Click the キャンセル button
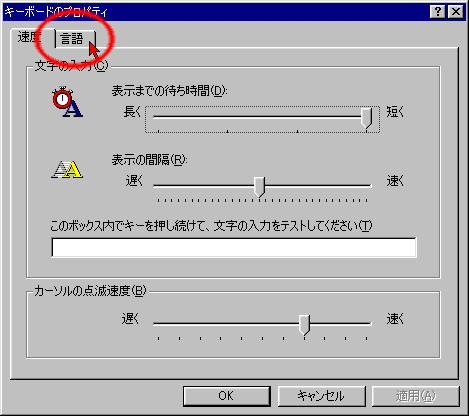The width and height of the screenshot is (469, 416). tap(321, 396)
